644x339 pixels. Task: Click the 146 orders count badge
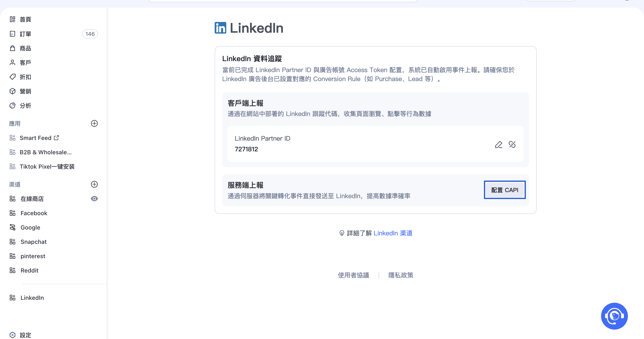point(90,34)
